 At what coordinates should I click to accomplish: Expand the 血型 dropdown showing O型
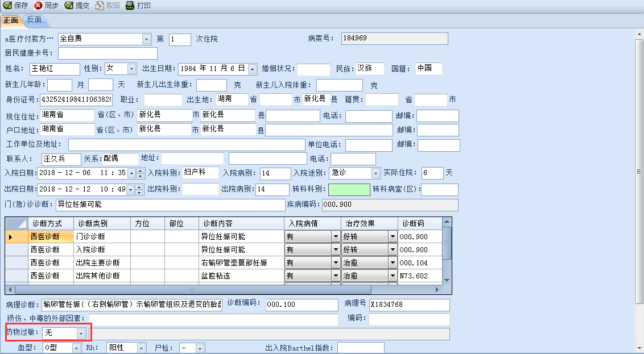[76, 348]
